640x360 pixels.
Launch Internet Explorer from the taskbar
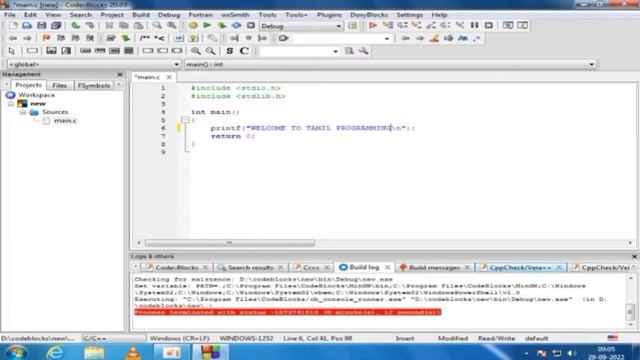click(x=55, y=352)
